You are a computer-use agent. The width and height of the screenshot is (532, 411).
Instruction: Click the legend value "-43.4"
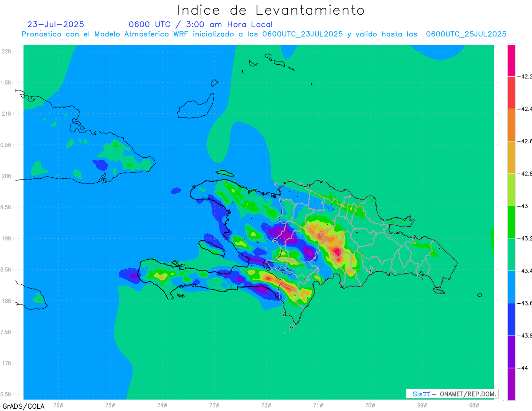coord(526,270)
